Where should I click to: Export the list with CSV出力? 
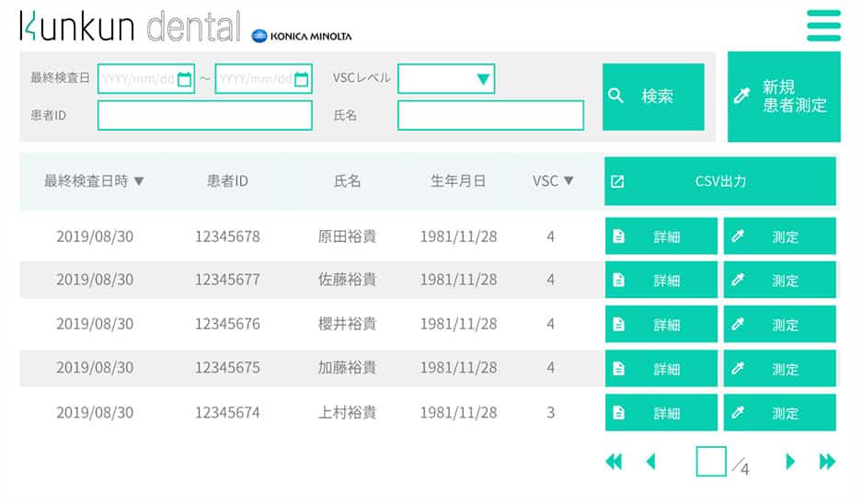719,181
